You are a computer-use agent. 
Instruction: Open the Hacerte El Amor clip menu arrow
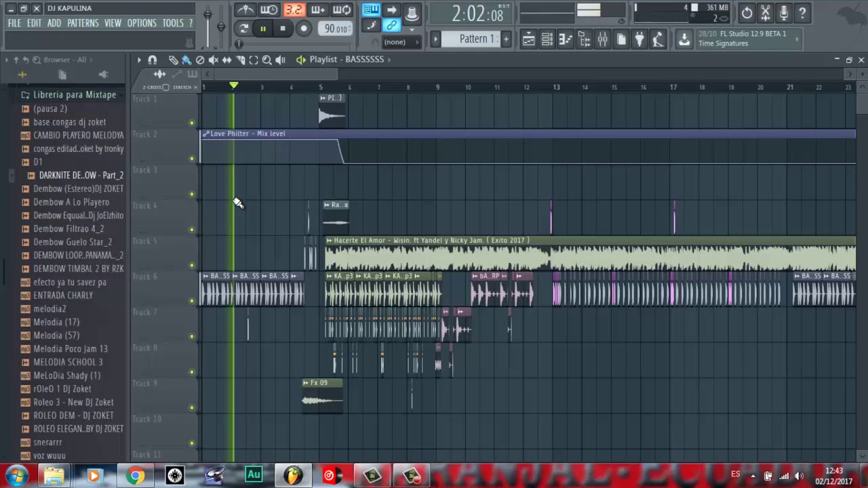click(x=330, y=241)
